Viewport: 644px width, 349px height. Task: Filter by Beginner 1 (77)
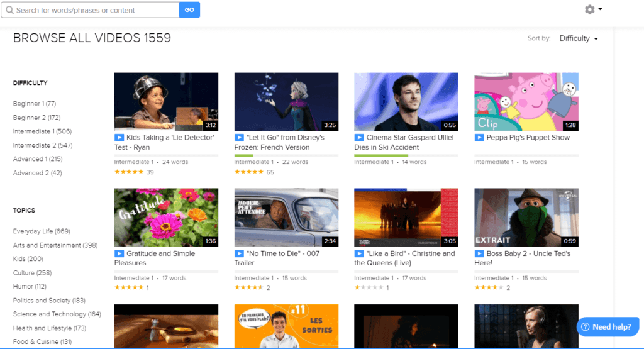[35, 104]
